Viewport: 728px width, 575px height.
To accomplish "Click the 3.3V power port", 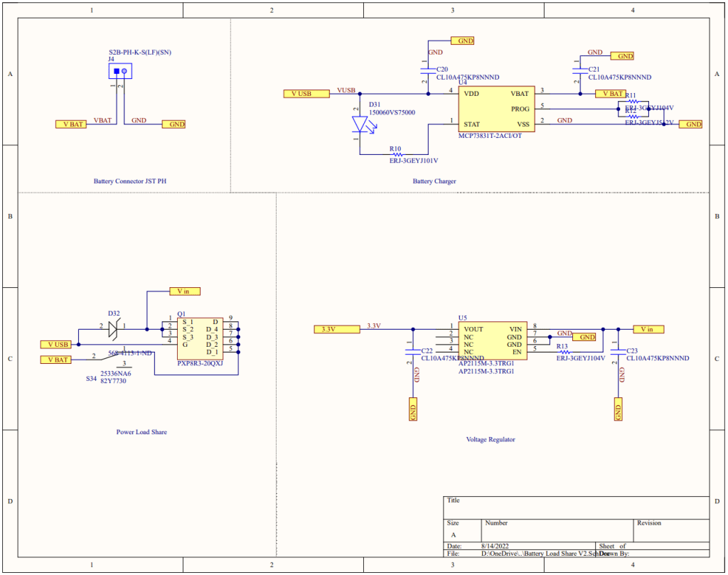I will [334, 329].
